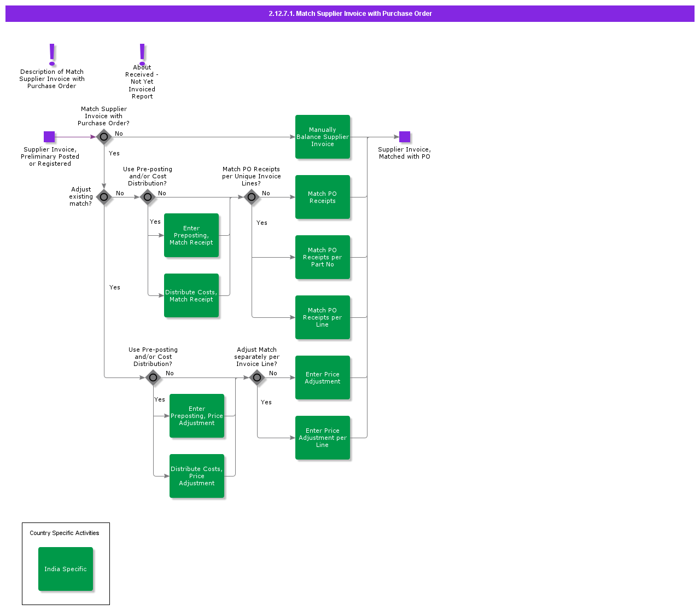This screenshot has width=700, height=610.
Task: Click the Distribute Costs, Price Adjustment activity
Action: point(197,476)
